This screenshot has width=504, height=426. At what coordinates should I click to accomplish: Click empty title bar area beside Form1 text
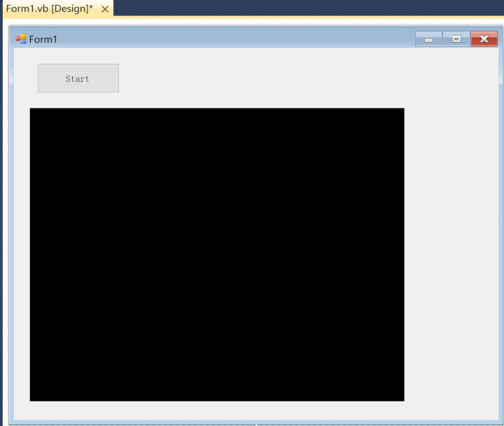click(x=231, y=39)
